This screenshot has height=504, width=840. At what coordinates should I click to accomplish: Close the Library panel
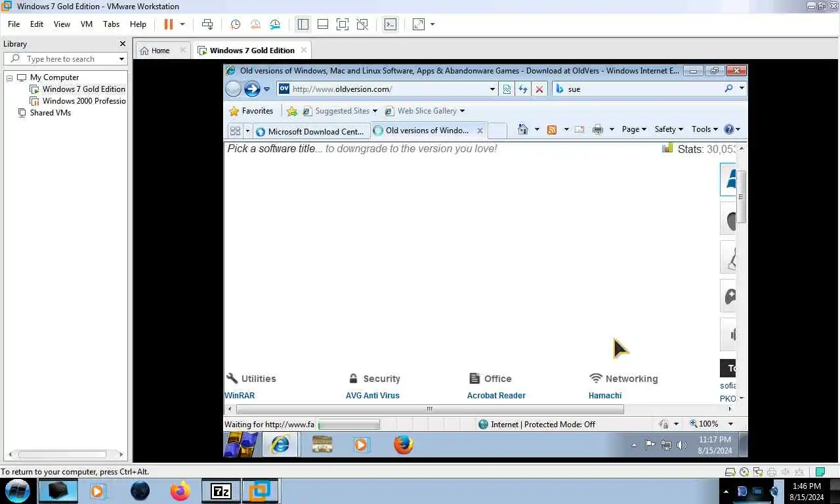coord(122,44)
